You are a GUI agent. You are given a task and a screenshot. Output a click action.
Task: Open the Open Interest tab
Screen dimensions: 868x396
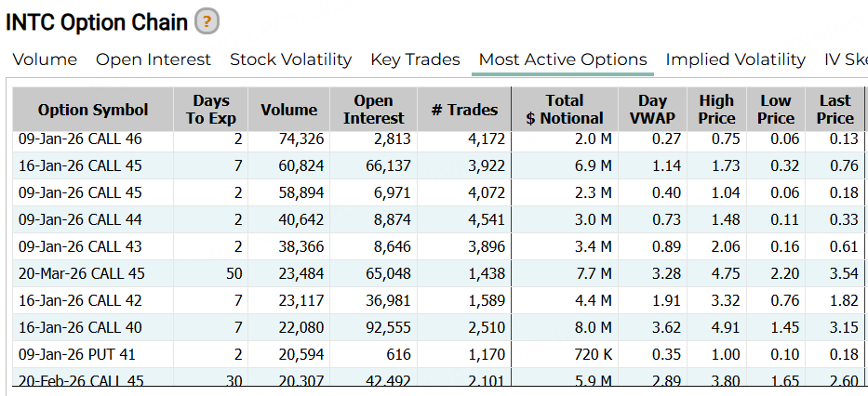click(x=154, y=59)
